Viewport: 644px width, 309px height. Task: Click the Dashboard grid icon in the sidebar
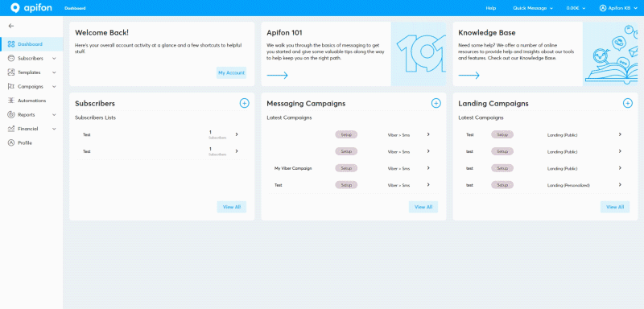click(x=11, y=44)
